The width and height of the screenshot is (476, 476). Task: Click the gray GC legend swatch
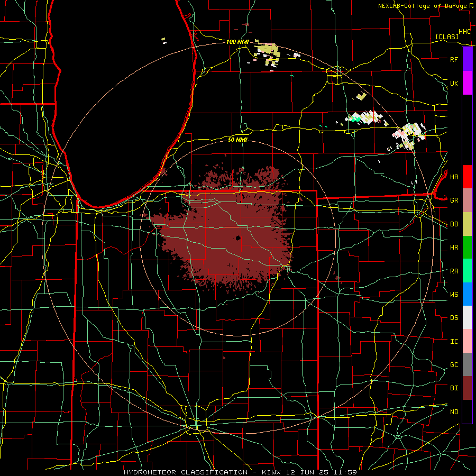[467, 364]
